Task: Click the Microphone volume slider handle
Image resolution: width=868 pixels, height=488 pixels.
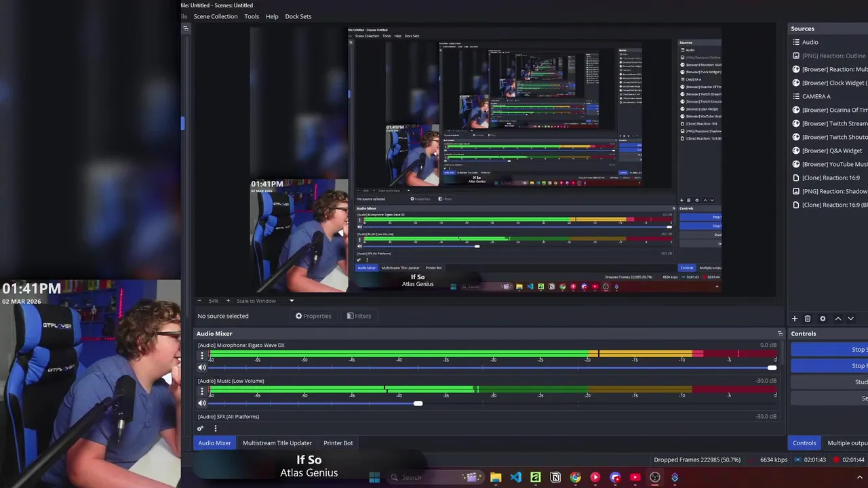Action: pyautogui.click(x=772, y=367)
